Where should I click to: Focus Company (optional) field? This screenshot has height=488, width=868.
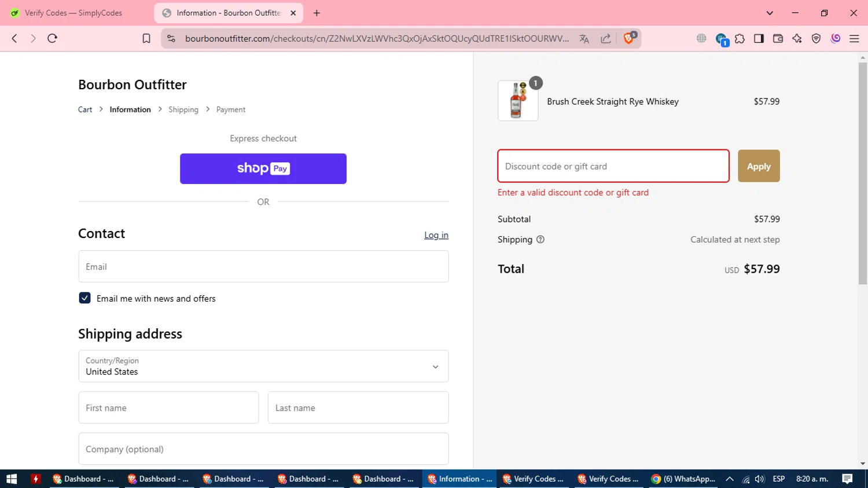pyautogui.click(x=263, y=449)
